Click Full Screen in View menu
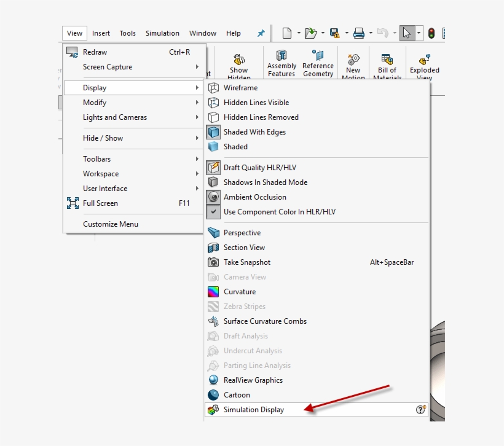 tap(100, 203)
